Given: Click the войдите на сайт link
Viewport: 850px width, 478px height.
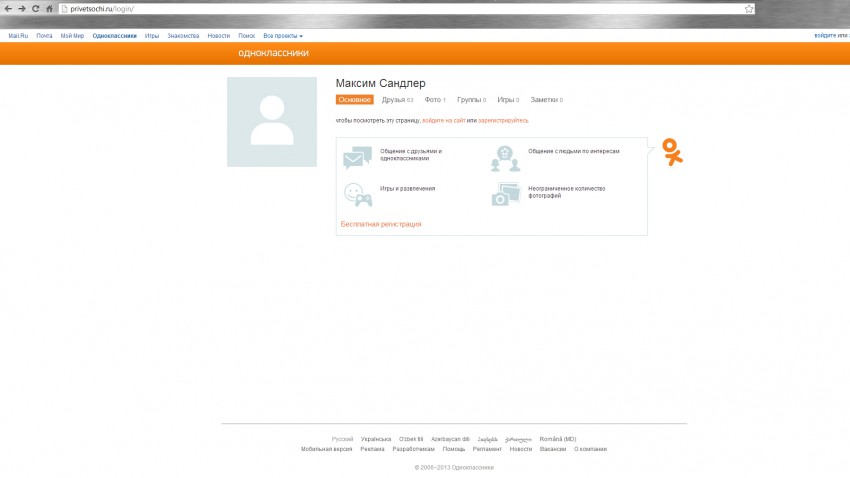Looking at the screenshot, I should [x=444, y=120].
